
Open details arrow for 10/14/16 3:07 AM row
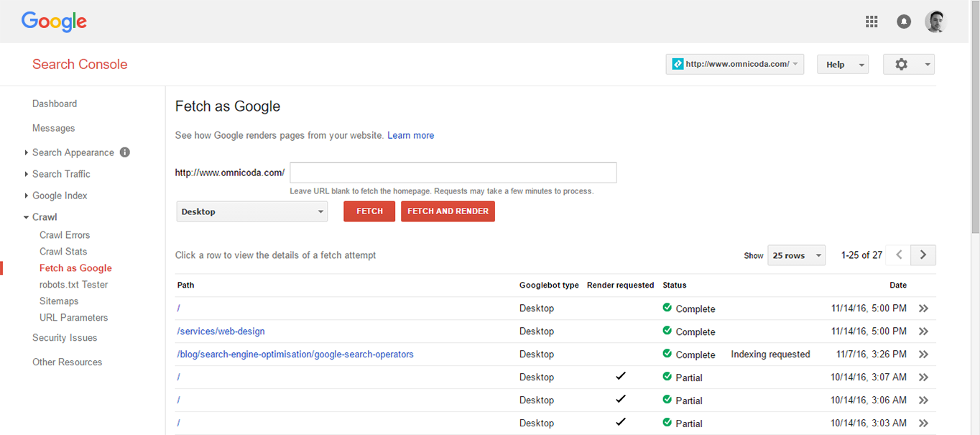[x=924, y=377]
